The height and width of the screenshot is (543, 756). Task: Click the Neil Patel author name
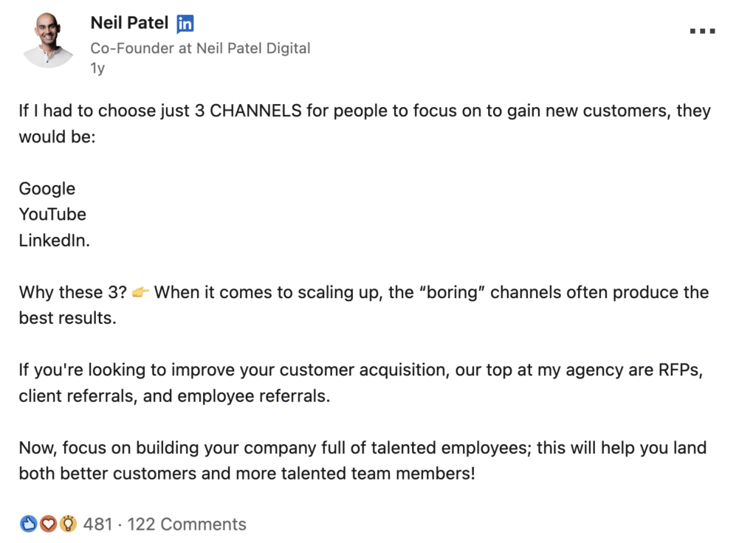point(131,23)
